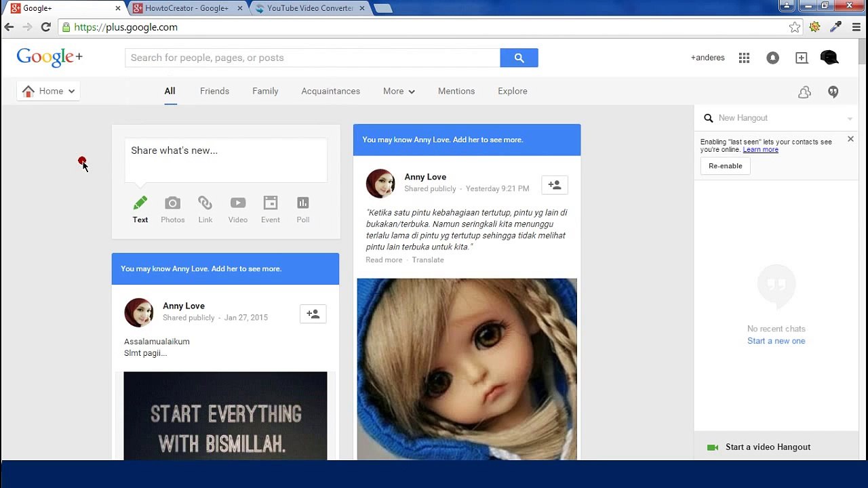Click Anny Love avatar in Yesterday post
The height and width of the screenshot is (488, 868).
tap(380, 183)
